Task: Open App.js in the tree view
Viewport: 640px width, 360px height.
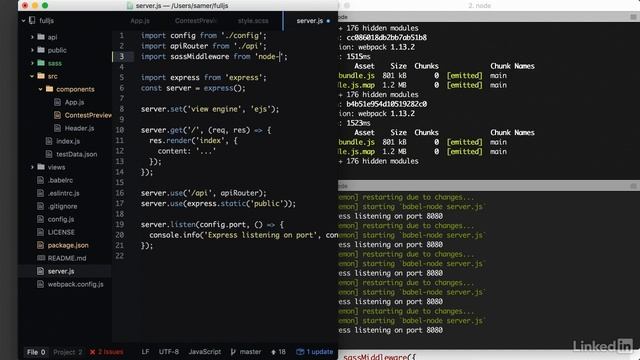Action: 74,102
